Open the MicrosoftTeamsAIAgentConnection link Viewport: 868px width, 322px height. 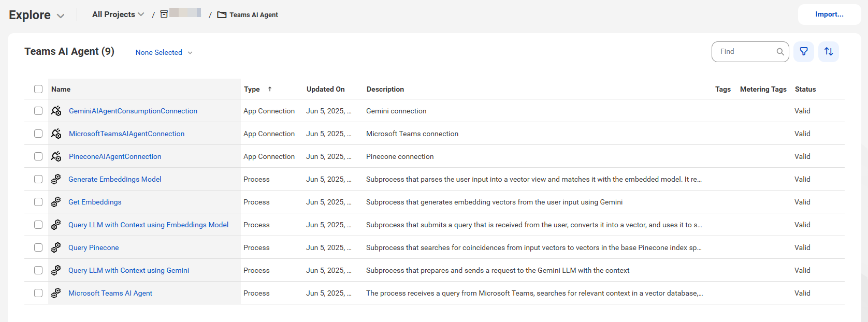point(126,134)
